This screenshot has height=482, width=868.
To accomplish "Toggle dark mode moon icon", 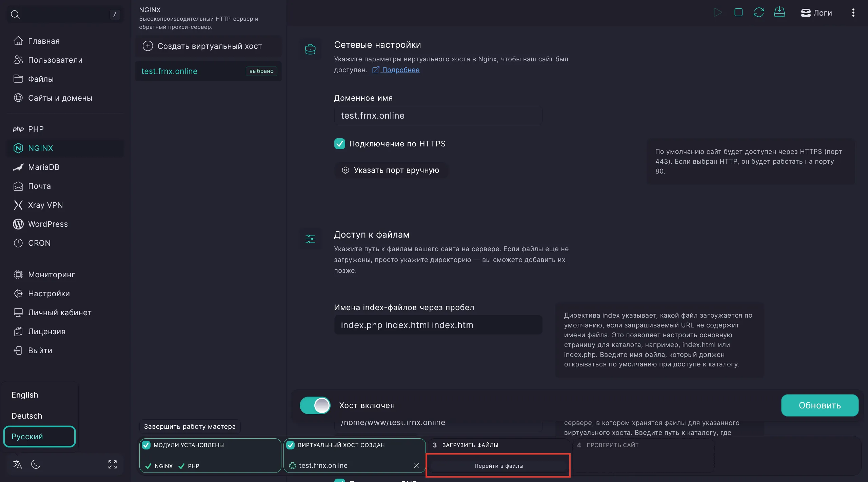I will [x=36, y=464].
